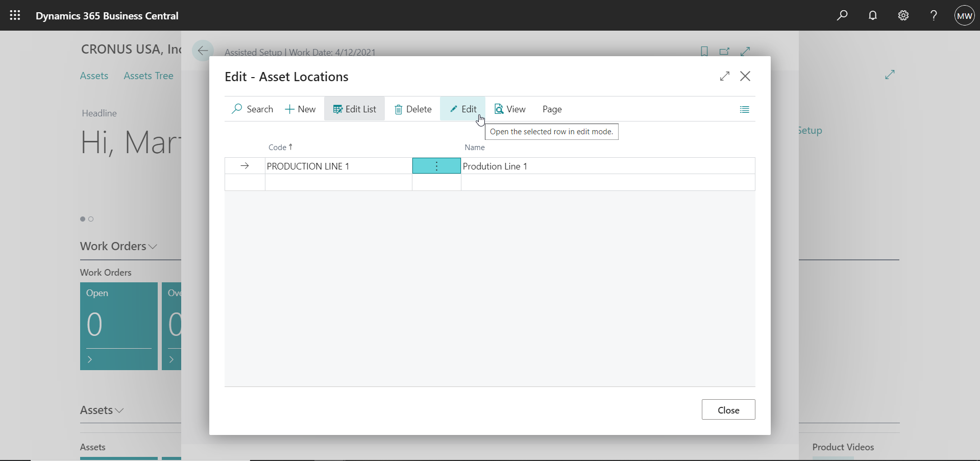Click the Close button in the dialog
980x461 pixels.
click(x=728, y=410)
